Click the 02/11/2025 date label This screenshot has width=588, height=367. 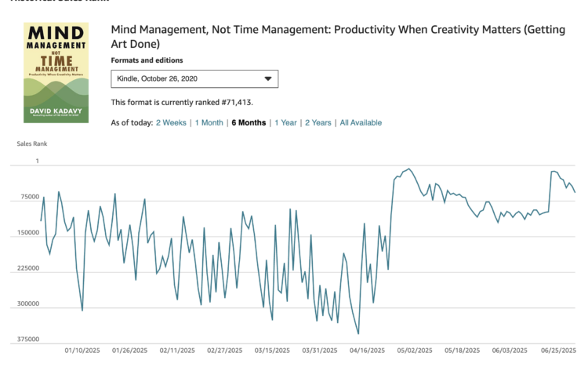tap(177, 351)
